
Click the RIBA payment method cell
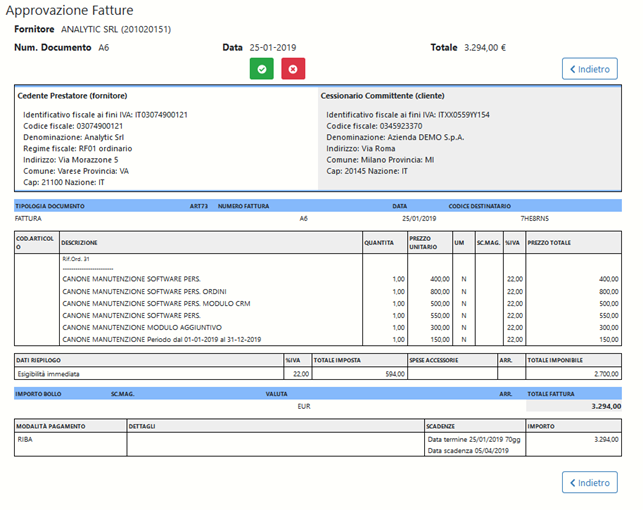[26, 438]
